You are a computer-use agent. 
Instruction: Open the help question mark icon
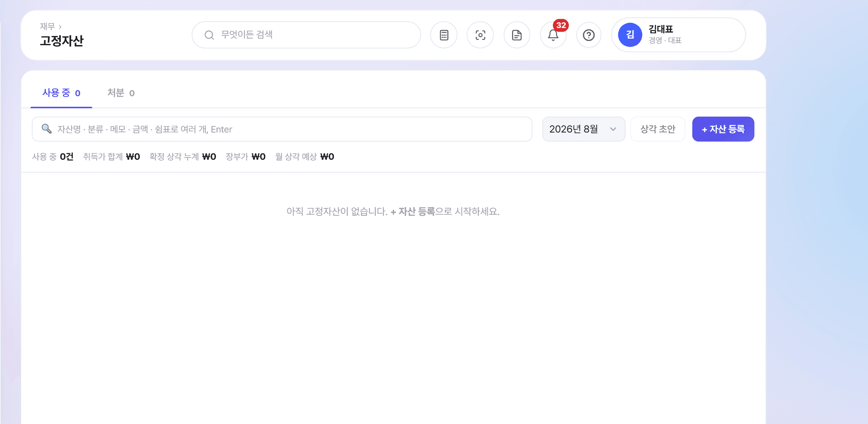589,35
